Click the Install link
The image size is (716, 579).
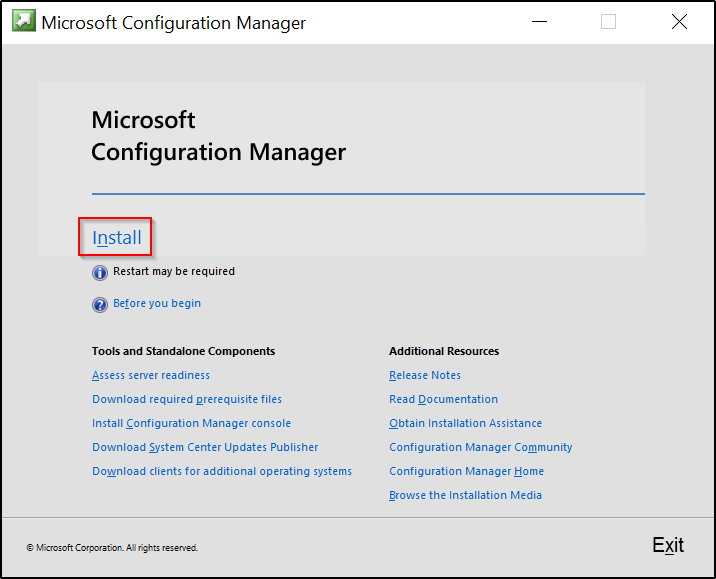tap(117, 237)
